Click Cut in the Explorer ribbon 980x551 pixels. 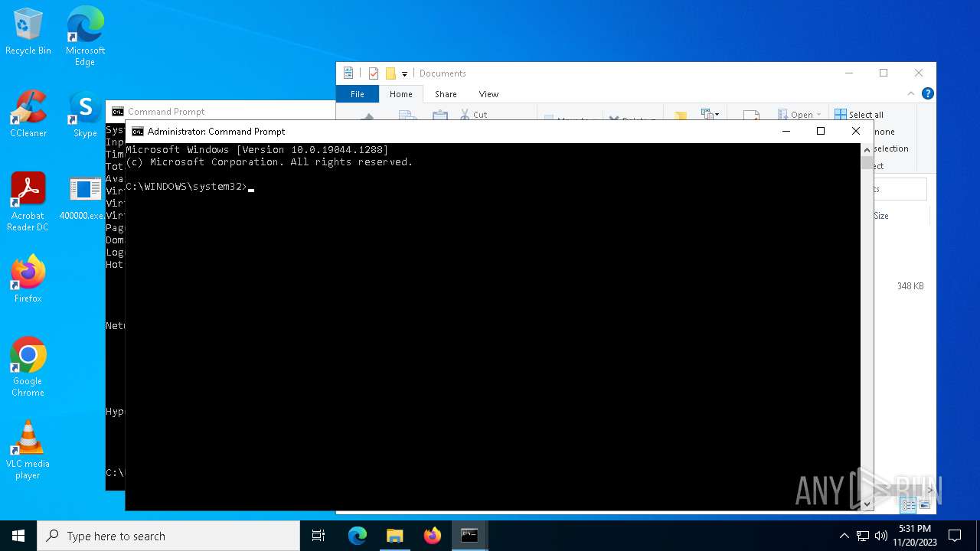[x=472, y=114]
